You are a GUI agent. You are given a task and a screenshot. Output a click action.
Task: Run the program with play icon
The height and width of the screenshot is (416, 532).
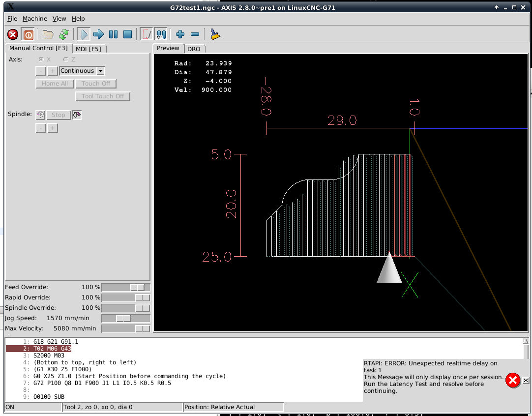click(x=84, y=34)
